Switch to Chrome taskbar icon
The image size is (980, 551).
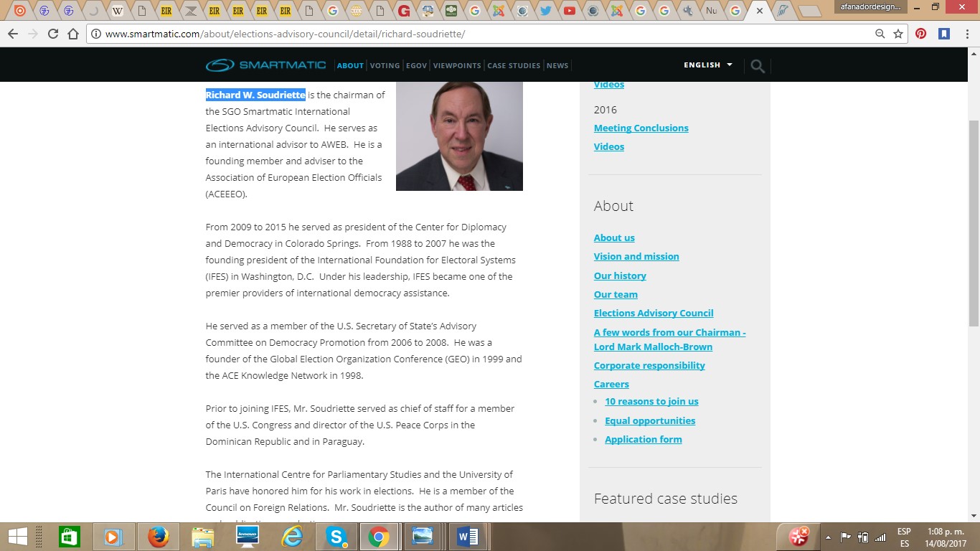(379, 537)
